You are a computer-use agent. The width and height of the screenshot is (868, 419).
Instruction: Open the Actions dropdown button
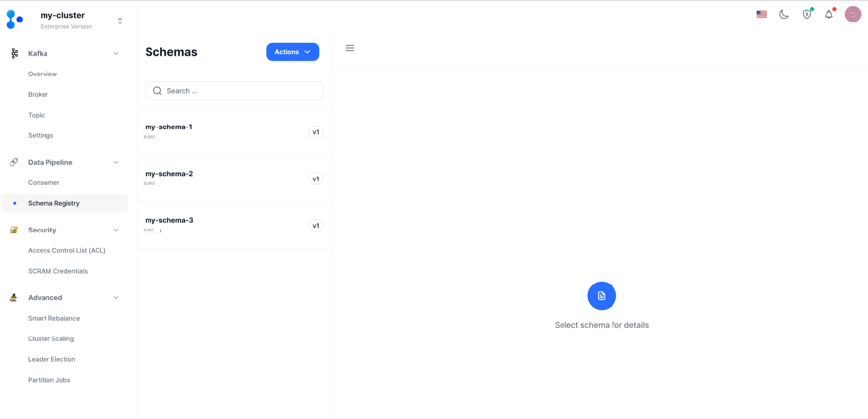pyautogui.click(x=293, y=52)
